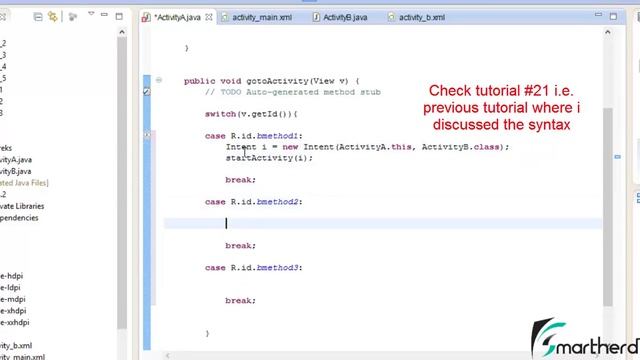Collapse the gotoActivity method fold toggle
Image resolution: width=640 pixels, height=360 pixels.
coord(159,80)
